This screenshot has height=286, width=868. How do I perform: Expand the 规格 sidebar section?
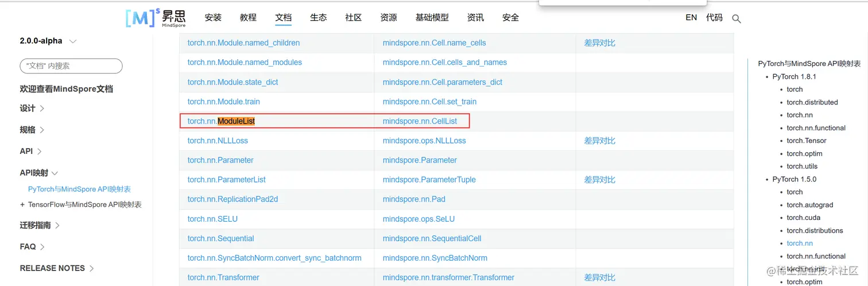32,130
